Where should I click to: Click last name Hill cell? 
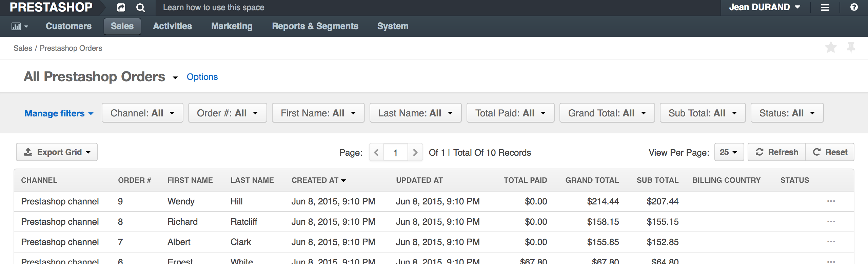coord(237,201)
